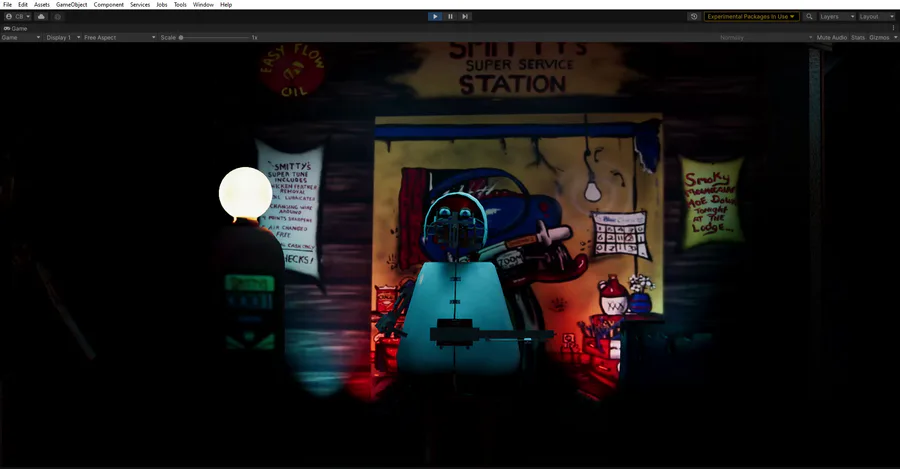Toggle Gizmos in Game view
Image resolution: width=900 pixels, height=469 pixels.
pyautogui.click(x=879, y=37)
